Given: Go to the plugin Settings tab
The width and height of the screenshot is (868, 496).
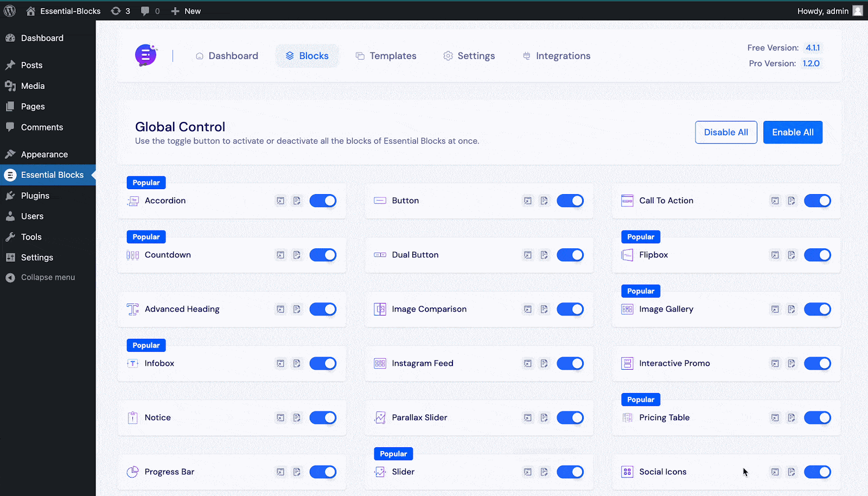Looking at the screenshot, I should point(469,56).
